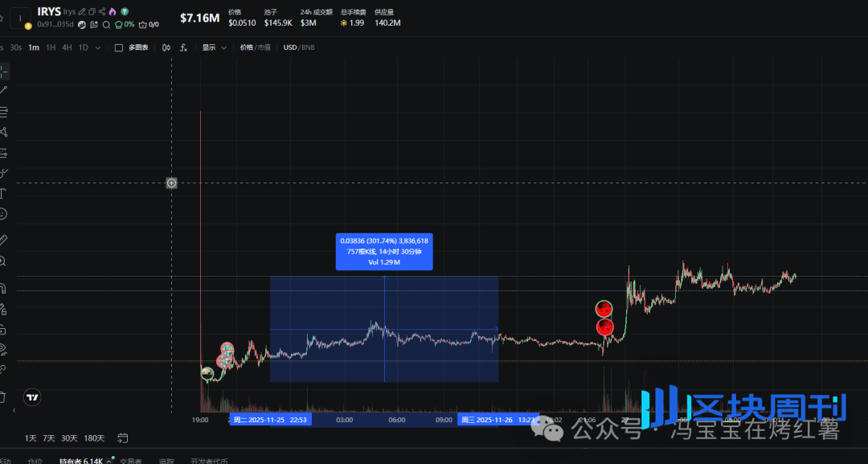Switch chart currency to BNB
This screenshot has height=464, width=868.
point(309,47)
